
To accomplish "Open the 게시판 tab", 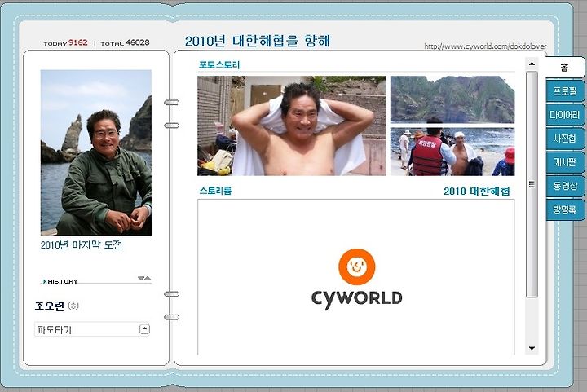I will click(x=565, y=162).
